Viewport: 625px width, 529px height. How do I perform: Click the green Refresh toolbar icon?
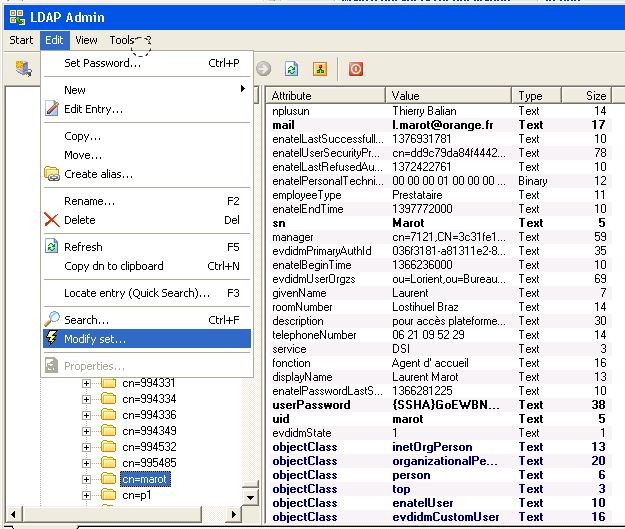point(291,69)
